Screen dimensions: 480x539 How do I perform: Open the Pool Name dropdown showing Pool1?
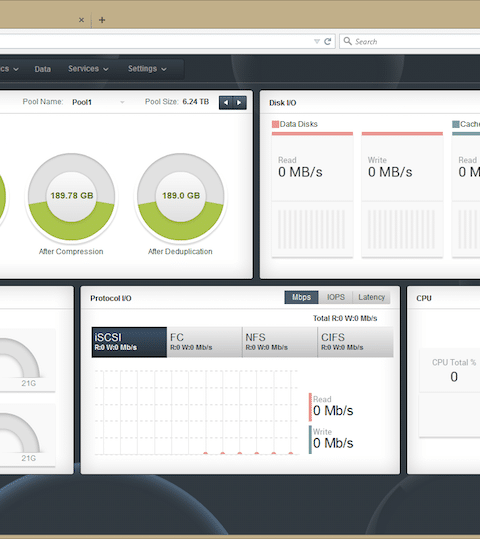click(98, 102)
